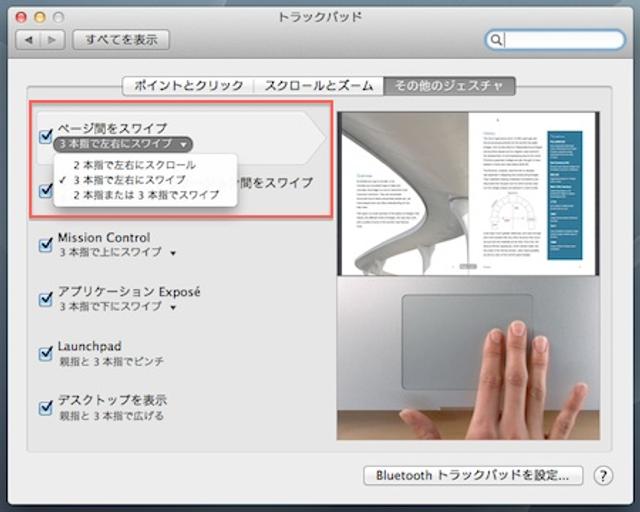This screenshot has height=512, width=640.
Task: Click the gesture preview video of hand on trackpad
Action: click(x=468, y=358)
